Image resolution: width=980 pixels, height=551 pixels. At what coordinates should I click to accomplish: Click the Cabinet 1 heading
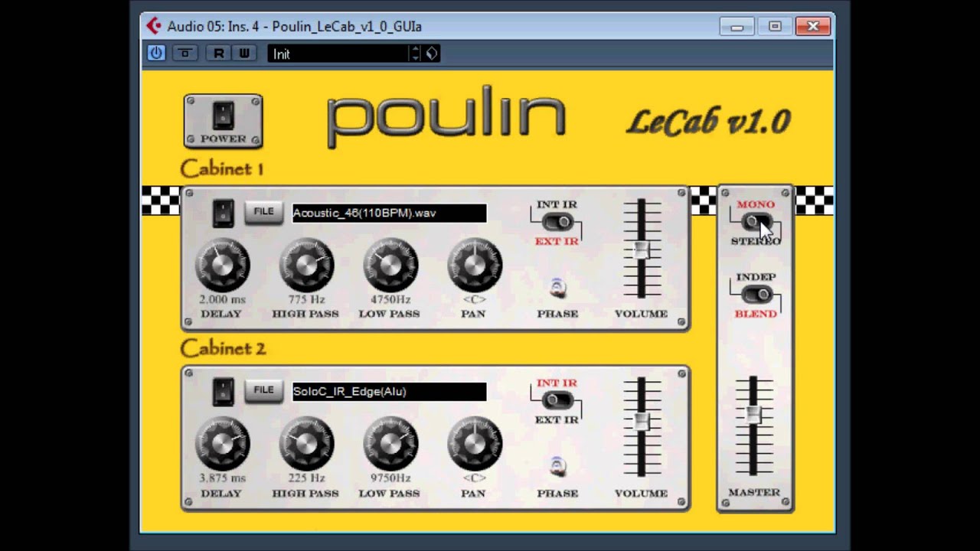tap(222, 168)
